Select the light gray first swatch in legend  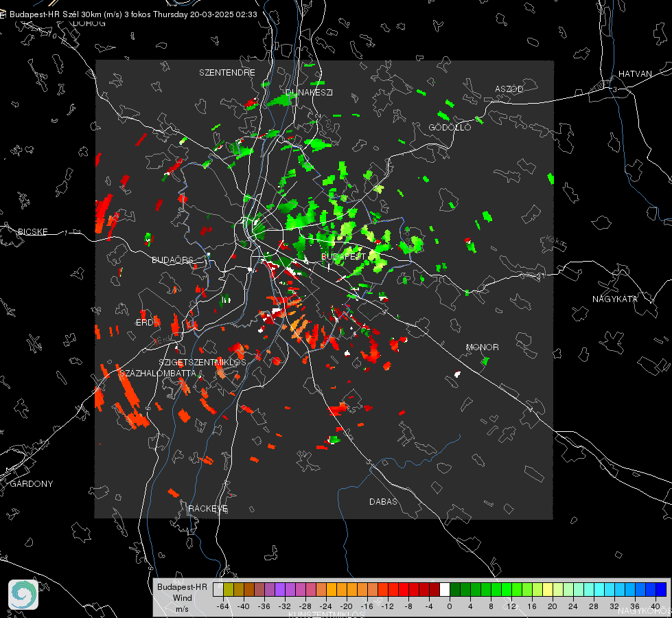pos(218,589)
